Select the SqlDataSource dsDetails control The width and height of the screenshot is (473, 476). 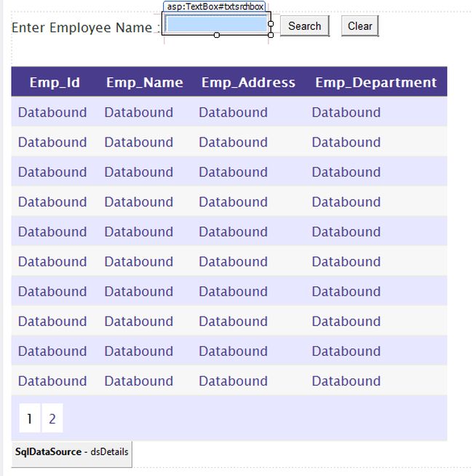pos(71,452)
